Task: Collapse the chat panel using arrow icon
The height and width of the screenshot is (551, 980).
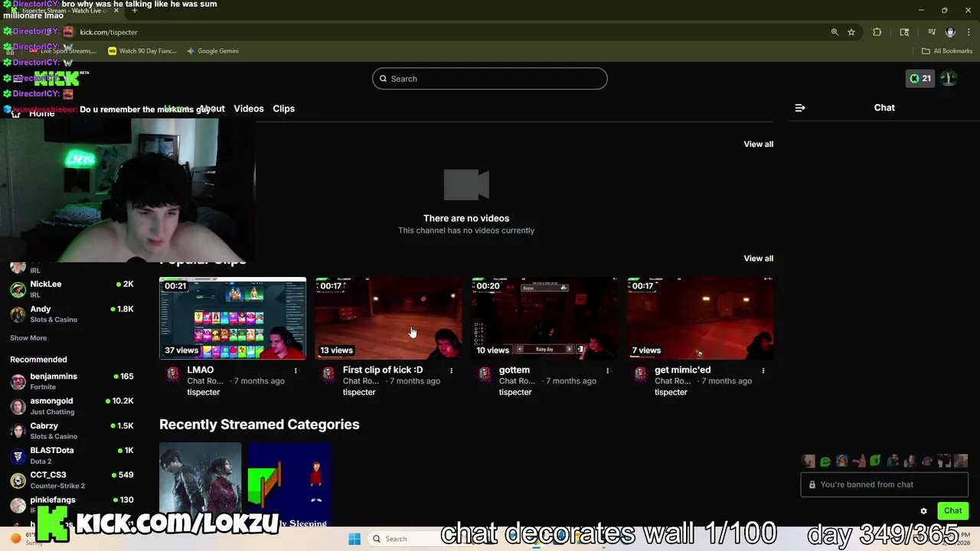Action: point(800,108)
